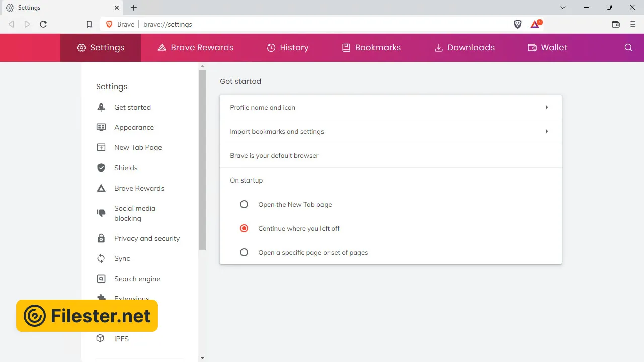
Task: Bookmark this page using the bookmark icon
Action: pyautogui.click(x=89, y=24)
